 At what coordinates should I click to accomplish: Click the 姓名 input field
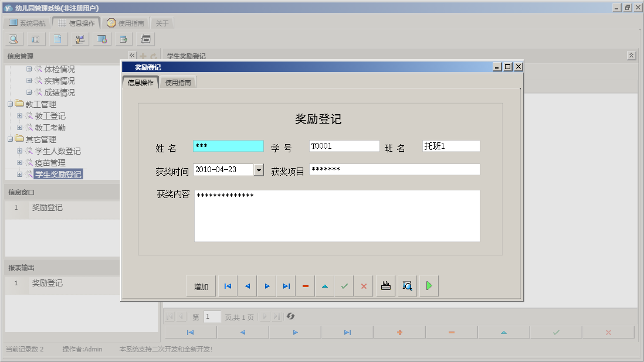tap(228, 146)
